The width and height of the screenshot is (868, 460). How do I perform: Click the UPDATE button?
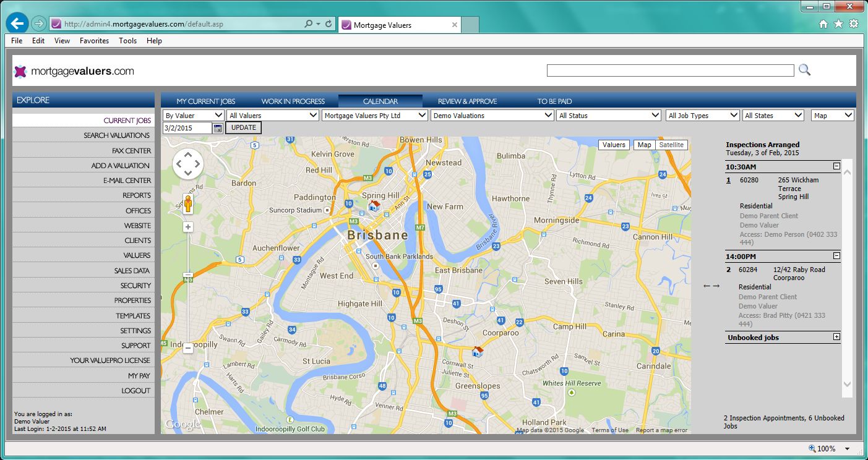(x=243, y=127)
